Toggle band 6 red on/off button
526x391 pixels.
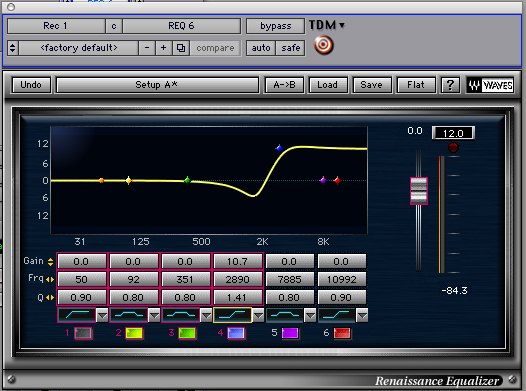coord(342,333)
